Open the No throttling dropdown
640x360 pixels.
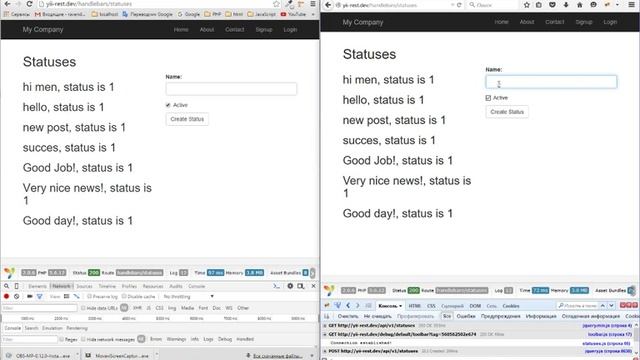coord(189,296)
